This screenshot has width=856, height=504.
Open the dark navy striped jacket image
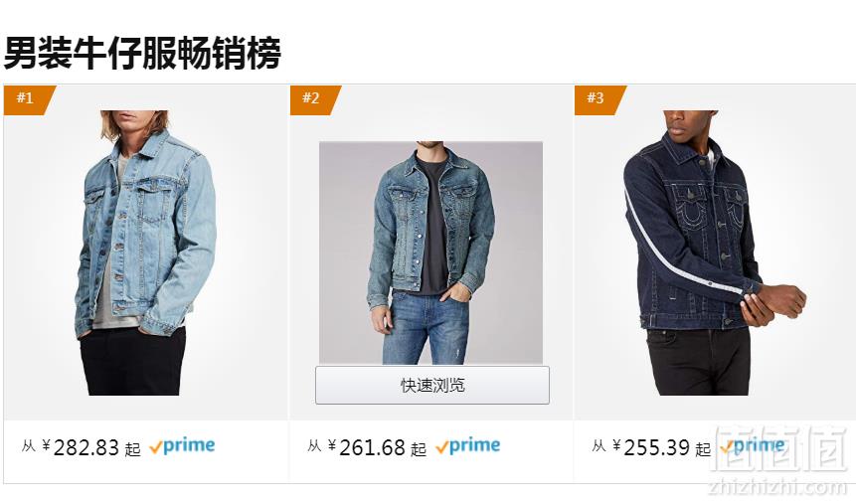pos(714,252)
